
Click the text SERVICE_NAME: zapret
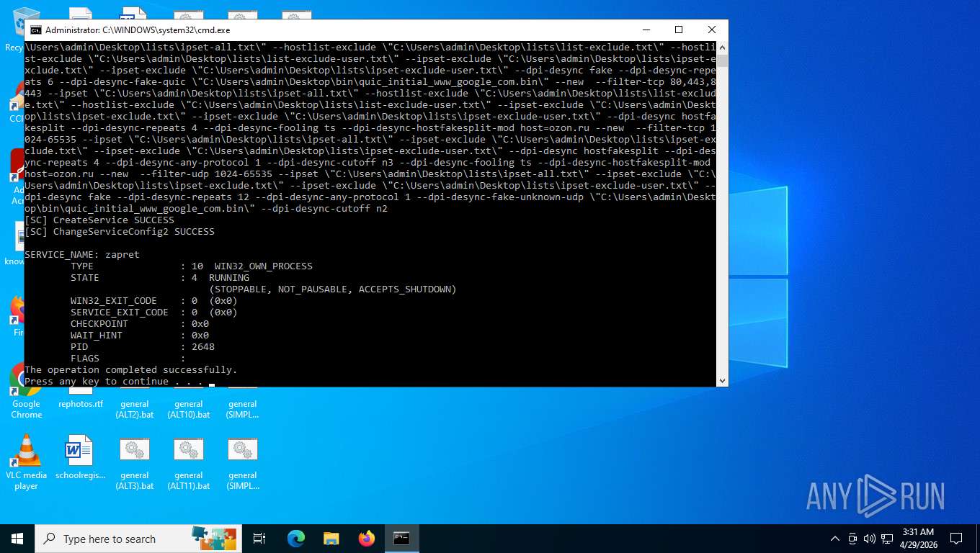coord(82,254)
